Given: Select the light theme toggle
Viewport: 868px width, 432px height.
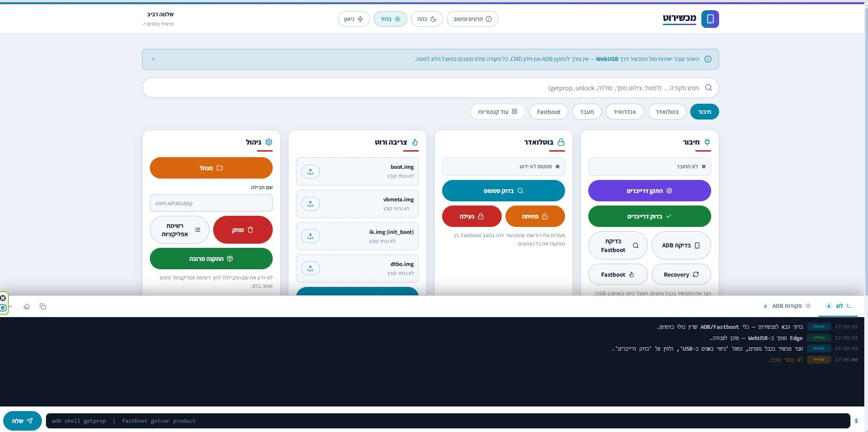Looking at the screenshot, I should pyautogui.click(x=390, y=19).
